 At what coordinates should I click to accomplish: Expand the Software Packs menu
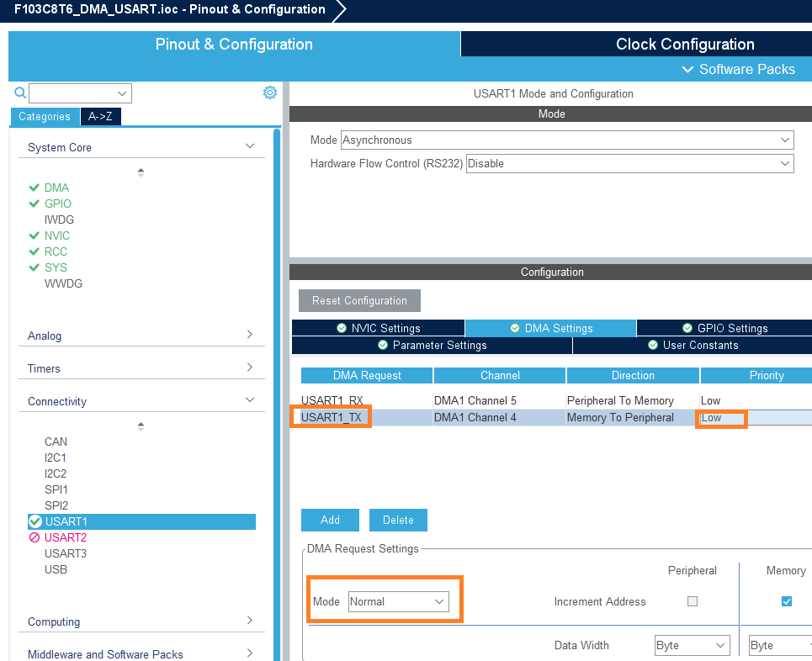pos(739,69)
